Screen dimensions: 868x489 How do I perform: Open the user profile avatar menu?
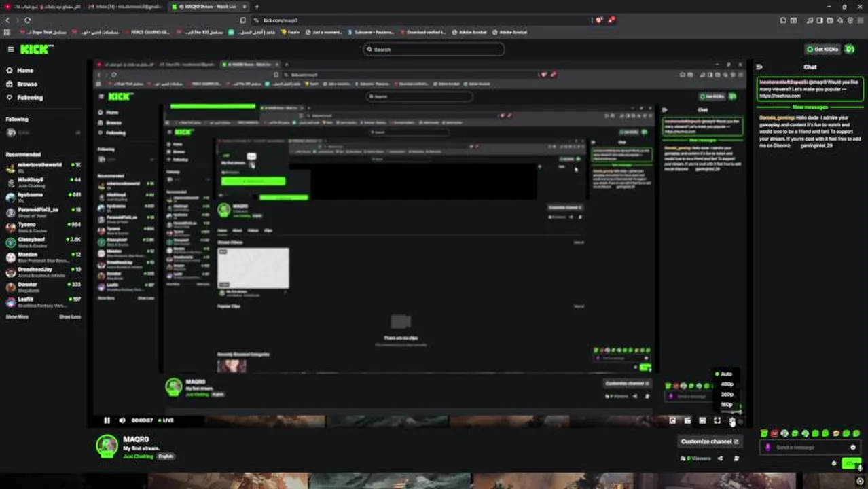[850, 49]
